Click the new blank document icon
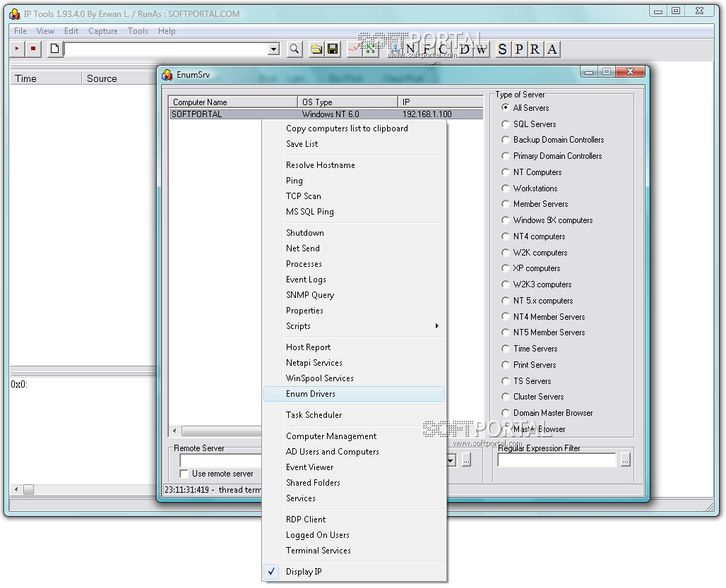The height and width of the screenshot is (588, 726). 54,49
